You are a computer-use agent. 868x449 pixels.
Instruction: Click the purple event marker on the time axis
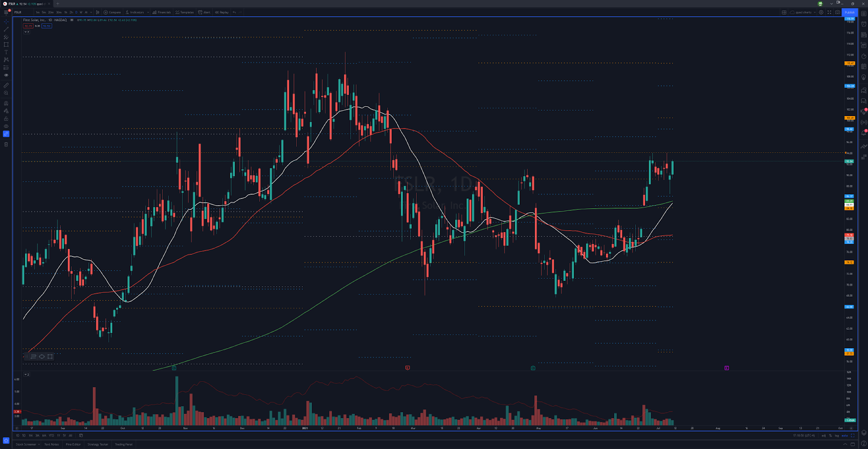click(726, 368)
